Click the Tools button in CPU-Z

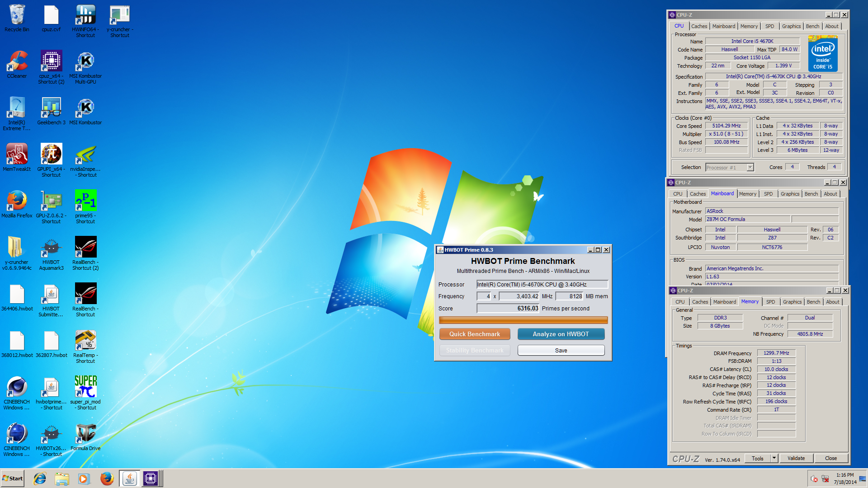758,458
